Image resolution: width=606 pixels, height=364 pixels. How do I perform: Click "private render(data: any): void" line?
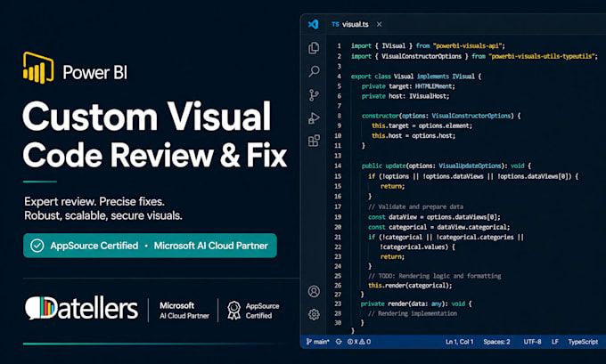pyautogui.click(x=416, y=303)
